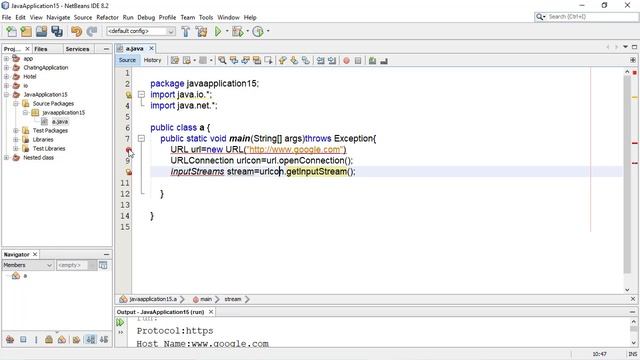This screenshot has height=360, width=640.
Task: Open the Tools menu
Action: [x=206, y=18]
